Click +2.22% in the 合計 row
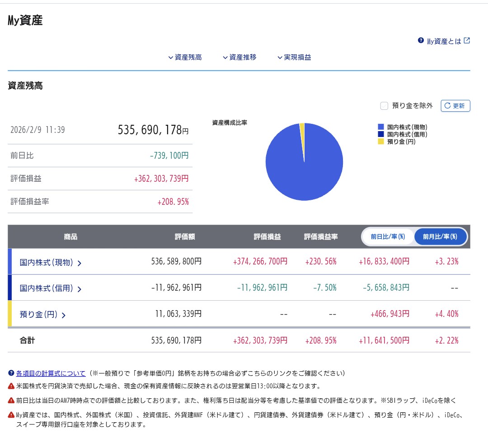 [x=446, y=340]
